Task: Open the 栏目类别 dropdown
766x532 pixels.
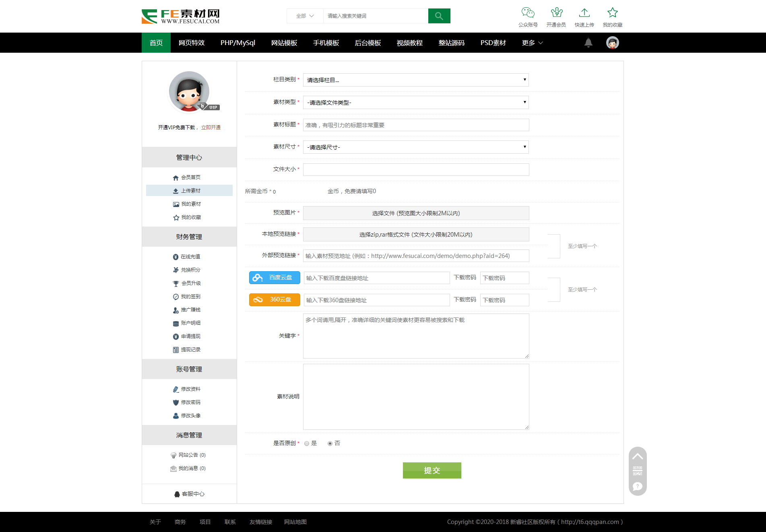Action: coord(415,80)
